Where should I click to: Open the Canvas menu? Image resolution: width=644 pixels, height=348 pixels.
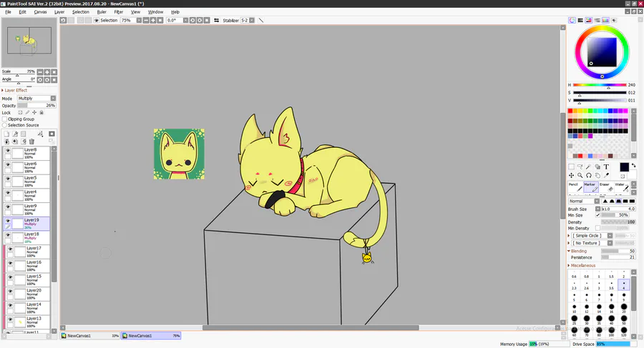[40, 12]
